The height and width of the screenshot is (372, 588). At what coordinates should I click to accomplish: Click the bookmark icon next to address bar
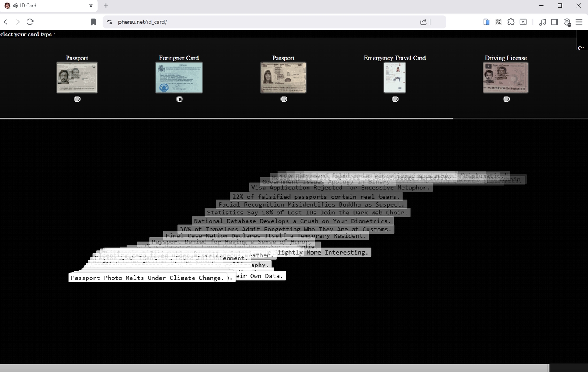point(93,22)
